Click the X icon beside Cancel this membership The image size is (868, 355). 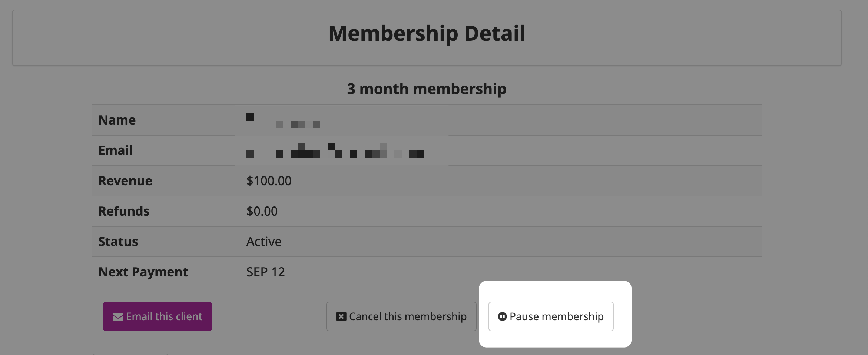pos(341,316)
